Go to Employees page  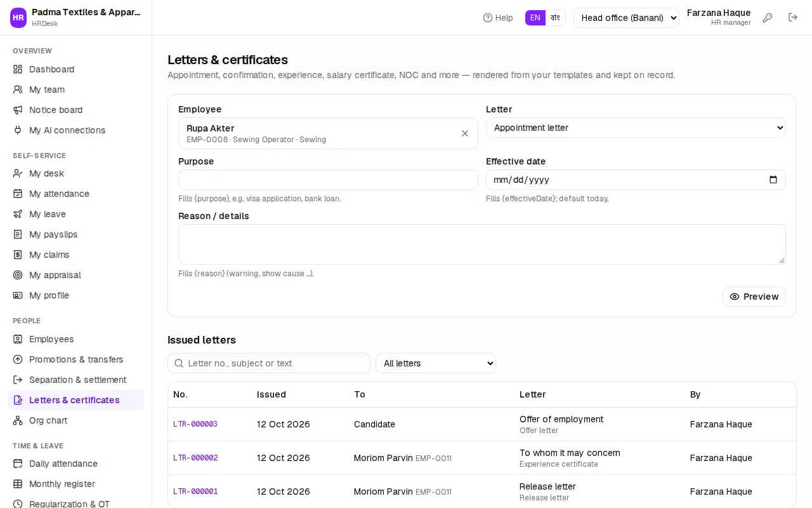76,339
